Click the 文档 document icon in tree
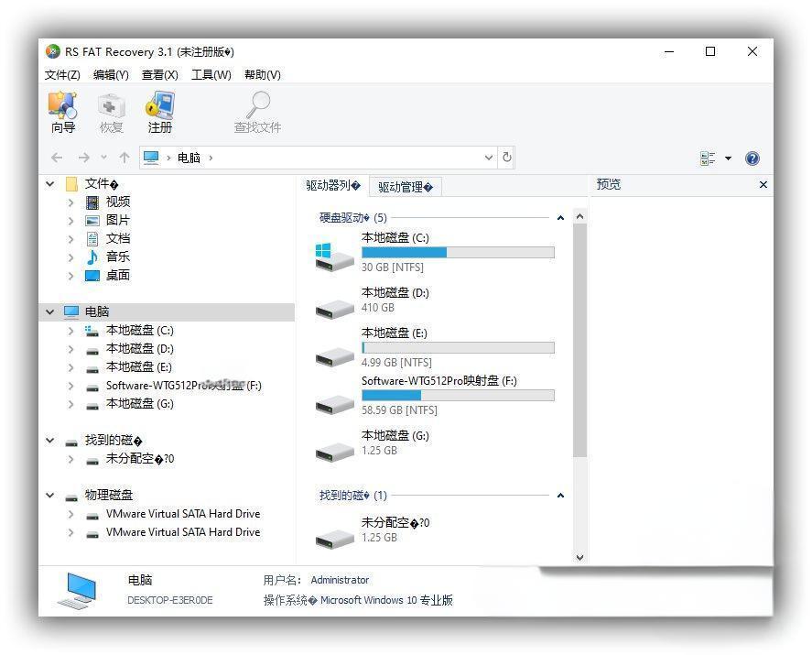The height and width of the screenshot is (655, 812). (92, 239)
